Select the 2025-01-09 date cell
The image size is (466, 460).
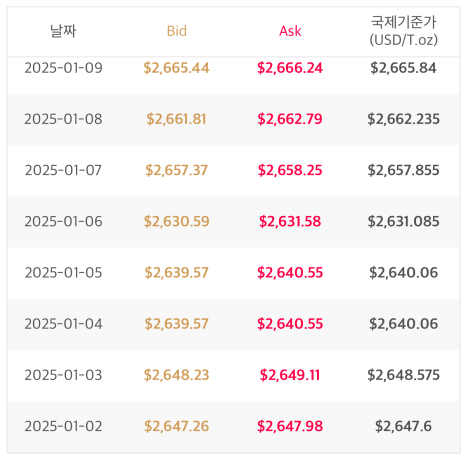(x=63, y=68)
